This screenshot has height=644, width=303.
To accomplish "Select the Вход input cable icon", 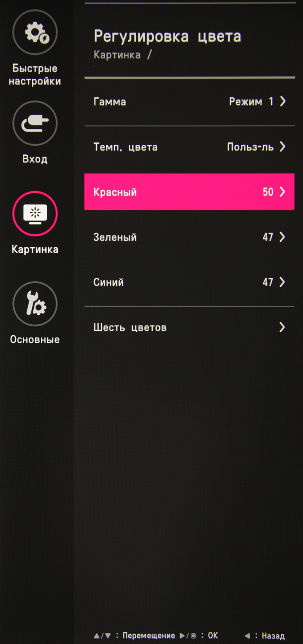I will tap(35, 123).
